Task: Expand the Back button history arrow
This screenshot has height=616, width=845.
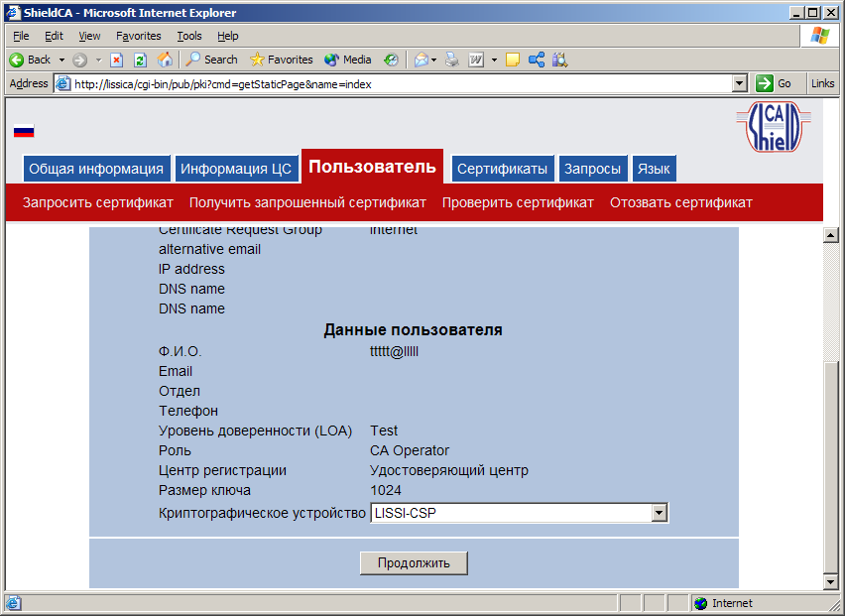Action: click(x=61, y=60)
